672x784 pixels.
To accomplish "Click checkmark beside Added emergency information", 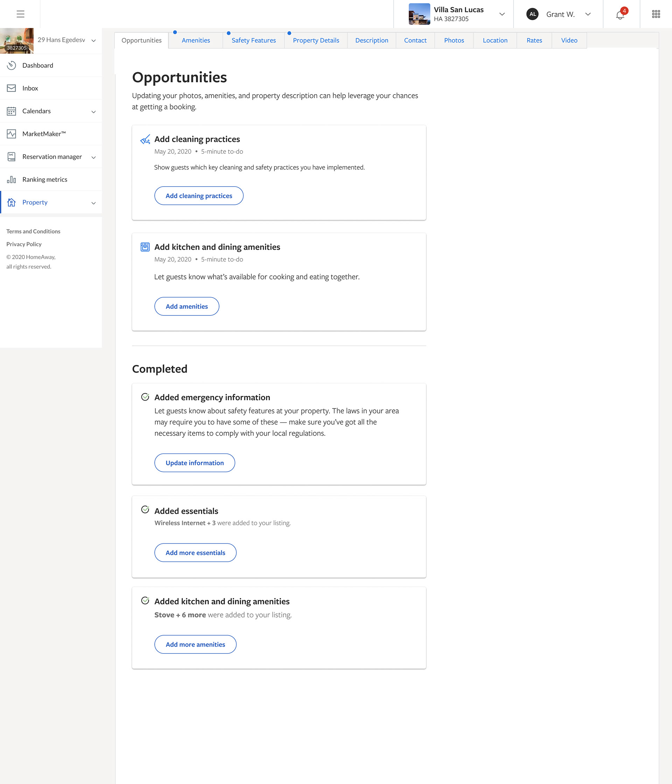I will (145, 397).
